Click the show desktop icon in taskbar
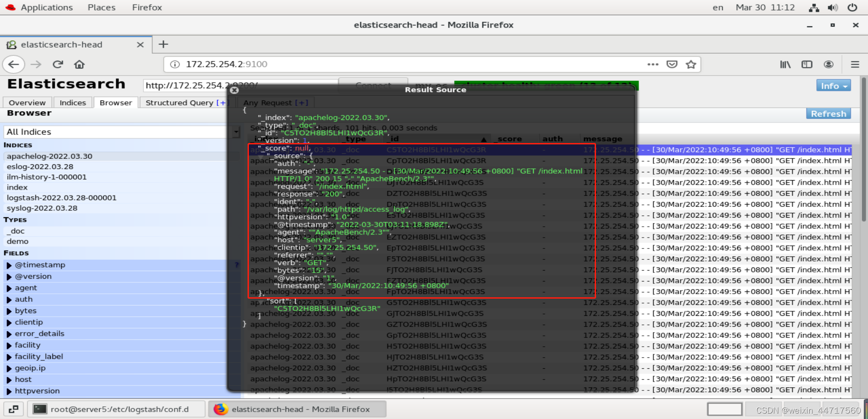The image size is (868, 419). coord(14,409)
